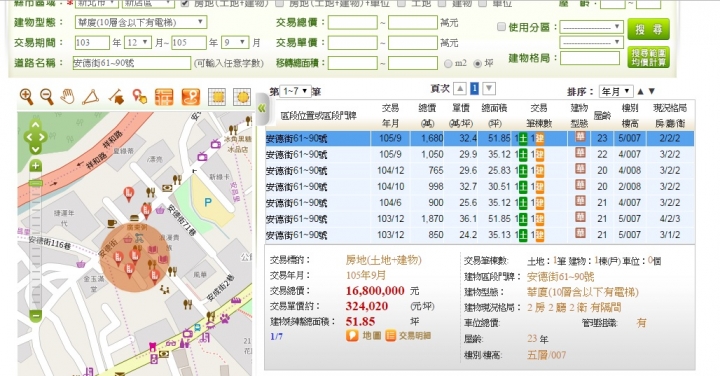Viewport: 720px width, 376px height.
Task: Select row dated 104/10 priced 998
Action: tap(480, 186)
